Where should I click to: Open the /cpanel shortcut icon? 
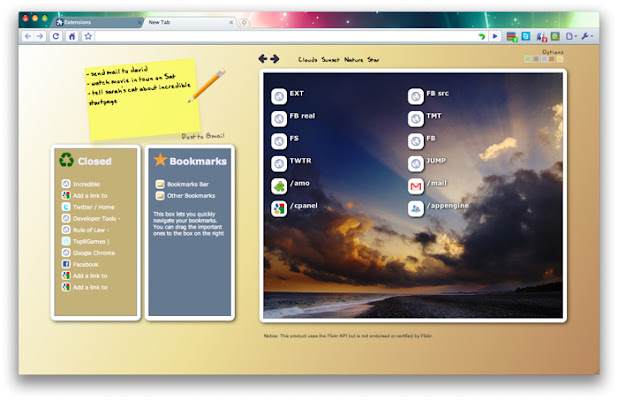coord(279,208)
